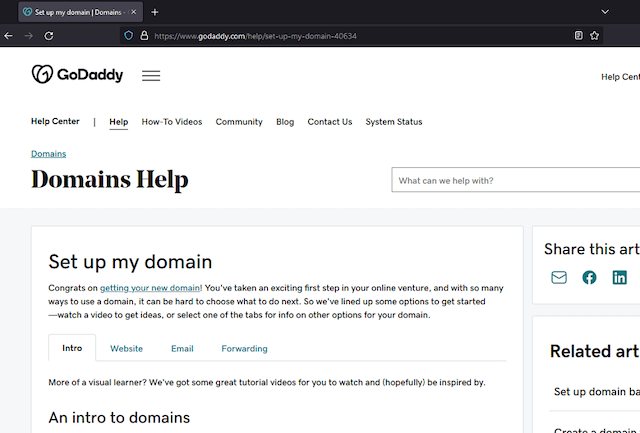The image size is (640, 433).
Task: Select the Intro tab
Action: (72, 348)
